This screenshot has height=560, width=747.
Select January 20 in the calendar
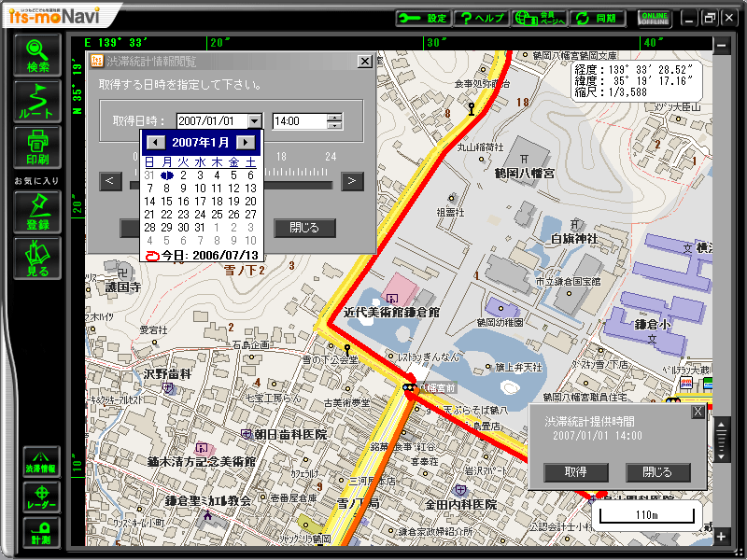(250, 202)
